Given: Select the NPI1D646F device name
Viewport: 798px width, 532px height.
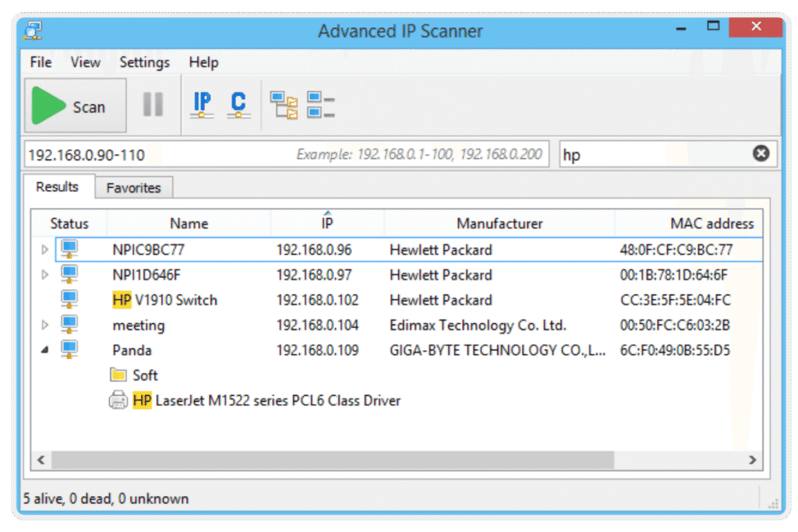Looking at the screenshot, I should pos(147,275).
